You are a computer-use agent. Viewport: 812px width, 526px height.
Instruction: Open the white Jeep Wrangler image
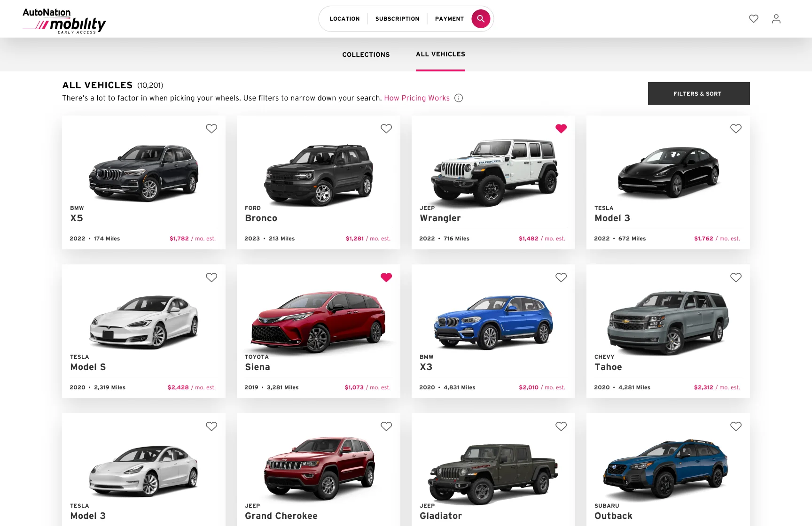[x=494, y=173]
